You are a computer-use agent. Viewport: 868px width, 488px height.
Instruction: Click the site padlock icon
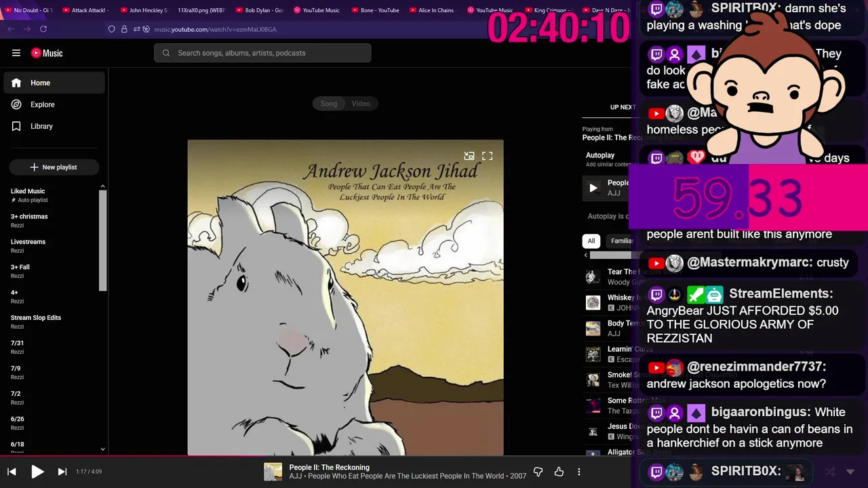point(124,29)
